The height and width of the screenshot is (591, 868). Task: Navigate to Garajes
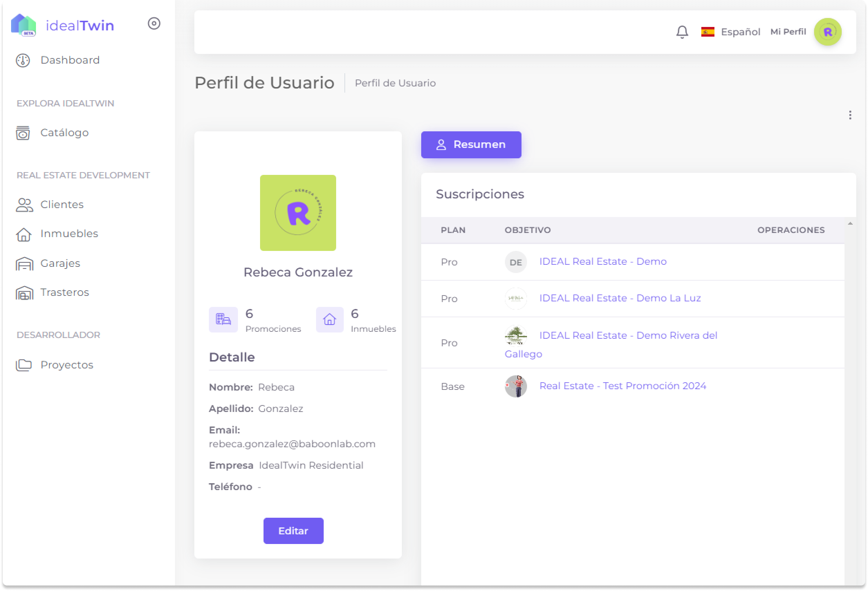[x=60, y=263]
